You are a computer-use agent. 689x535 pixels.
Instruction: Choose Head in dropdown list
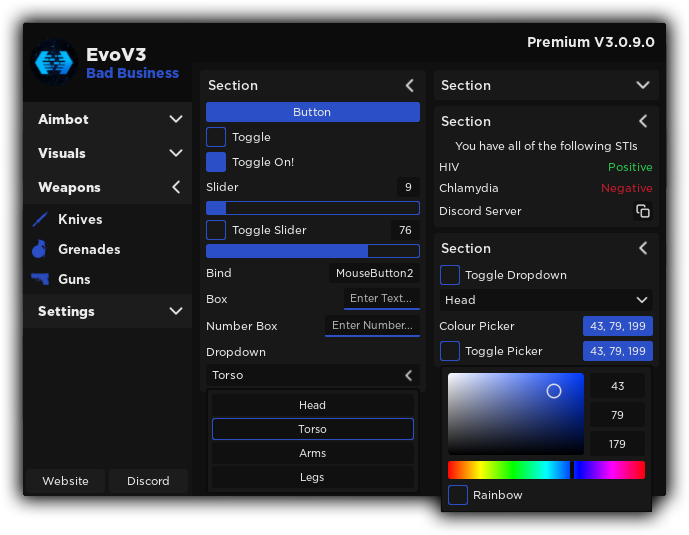point(312,405)
